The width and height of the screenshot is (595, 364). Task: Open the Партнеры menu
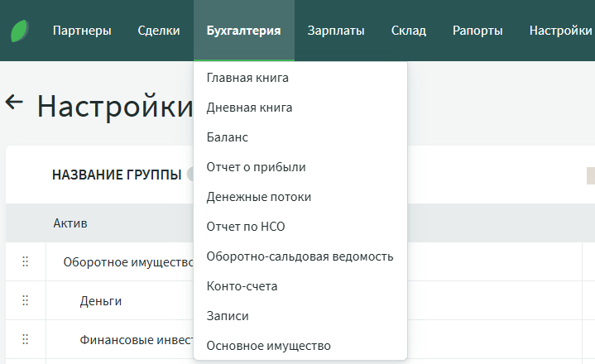click(x=81, y=31)
